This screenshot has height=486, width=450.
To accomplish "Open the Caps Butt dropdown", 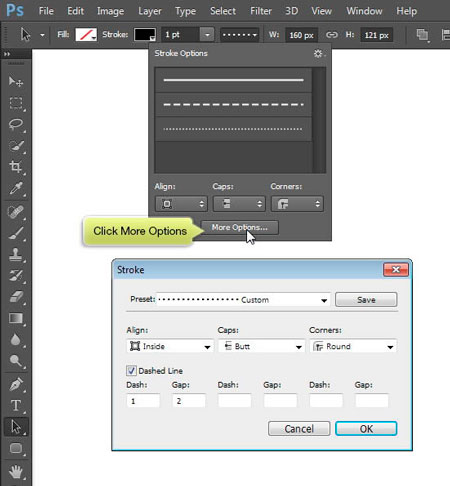I will click(261, 346).
